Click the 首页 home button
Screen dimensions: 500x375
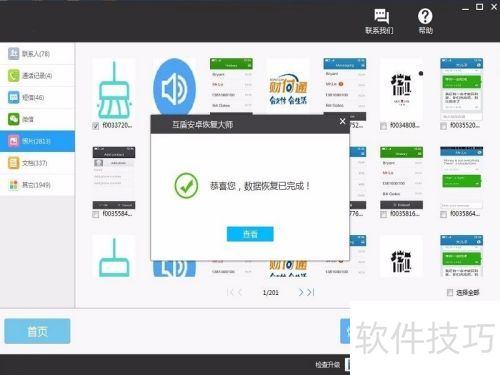coord(37,331)
